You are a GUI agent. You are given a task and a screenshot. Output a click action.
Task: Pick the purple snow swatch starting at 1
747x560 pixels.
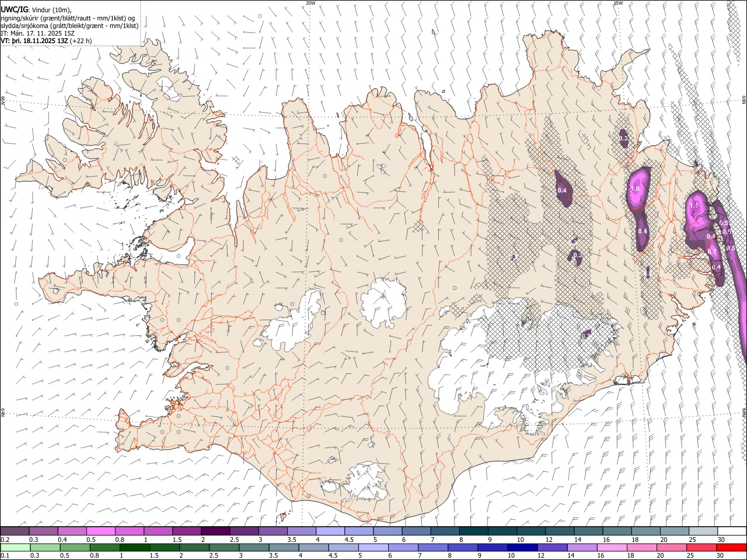(158, 531)
